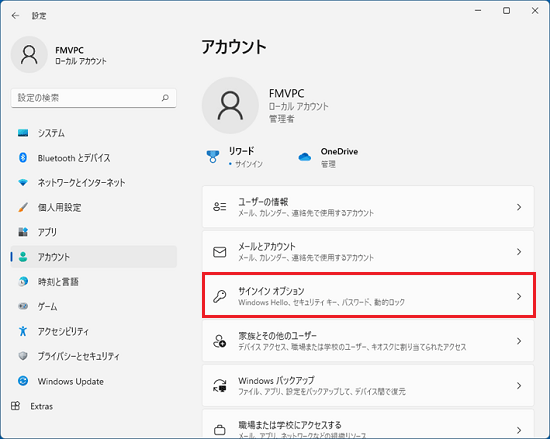Open the メールとアカウント row
Screen dimensions: 550x439
pyautogui.click(x=368, y=252)
